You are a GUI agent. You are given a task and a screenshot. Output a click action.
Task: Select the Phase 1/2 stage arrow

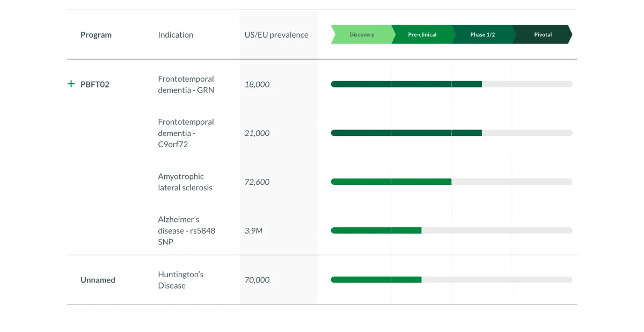coord(482,34)
